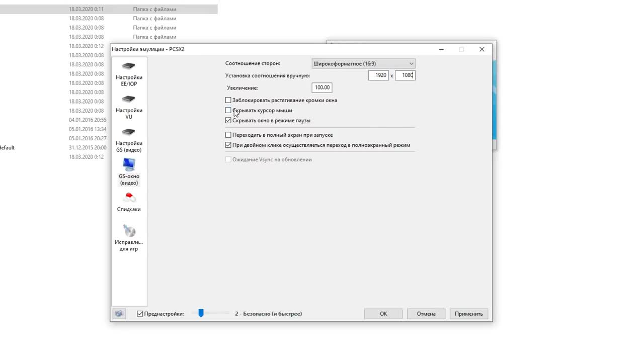Open Настройки EE/IOP settings page icon

pos(129,67)
